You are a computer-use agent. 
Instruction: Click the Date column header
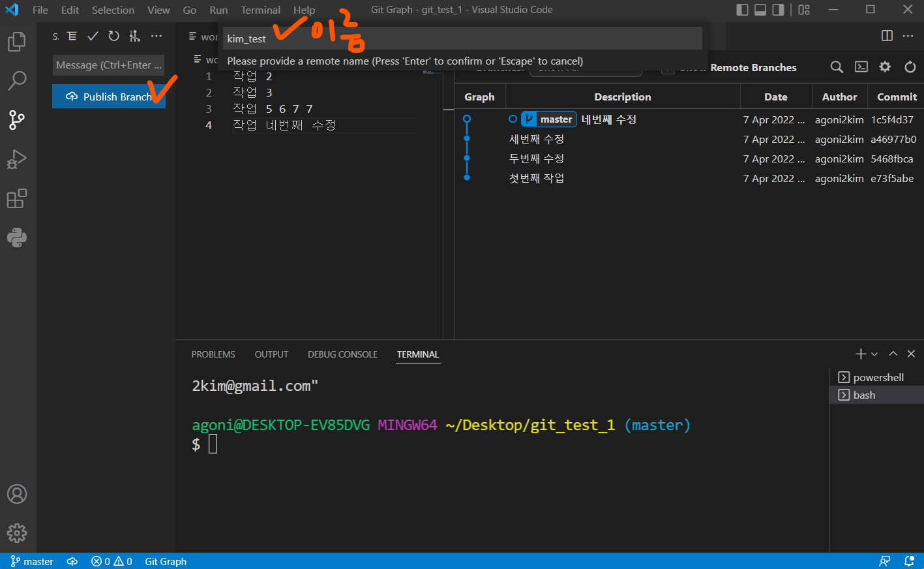(776, 97)
